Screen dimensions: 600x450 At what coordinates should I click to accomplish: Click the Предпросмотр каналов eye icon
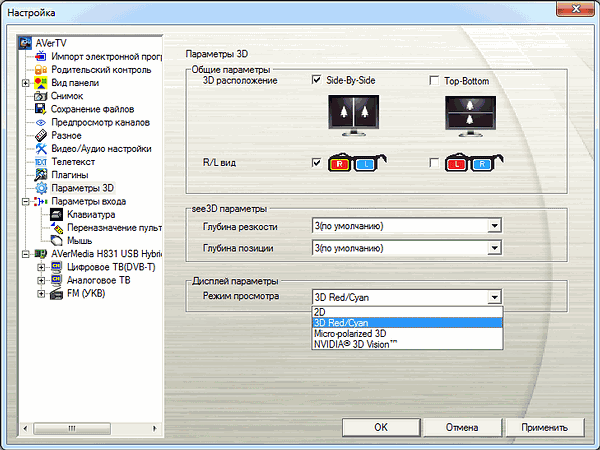click(x=41, y=122)
